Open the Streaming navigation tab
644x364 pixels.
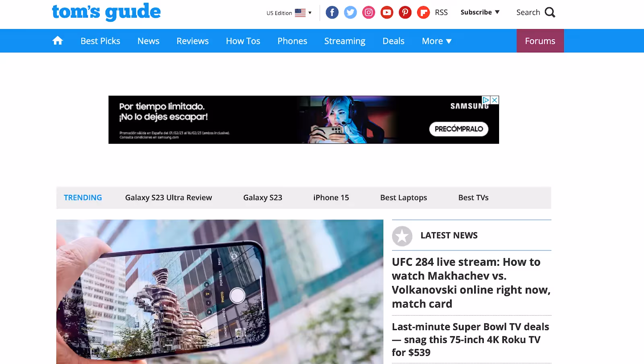point(345,41)
